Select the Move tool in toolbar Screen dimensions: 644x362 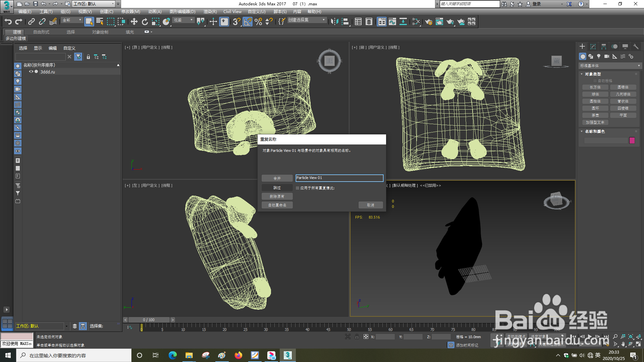pyautogui.click(x=134, y=22)
